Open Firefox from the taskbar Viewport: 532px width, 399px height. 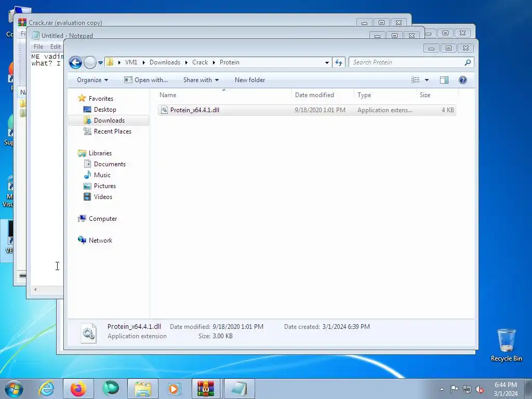pos(78,389)
